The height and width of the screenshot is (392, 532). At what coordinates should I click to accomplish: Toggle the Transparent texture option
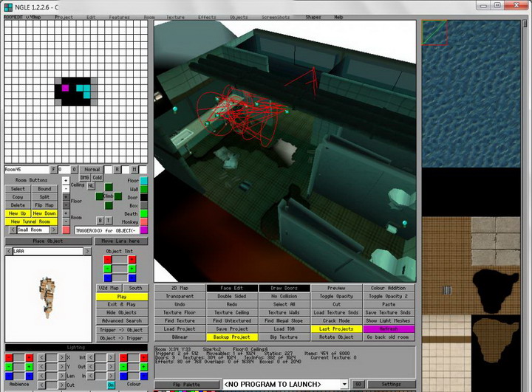(180, 296)
